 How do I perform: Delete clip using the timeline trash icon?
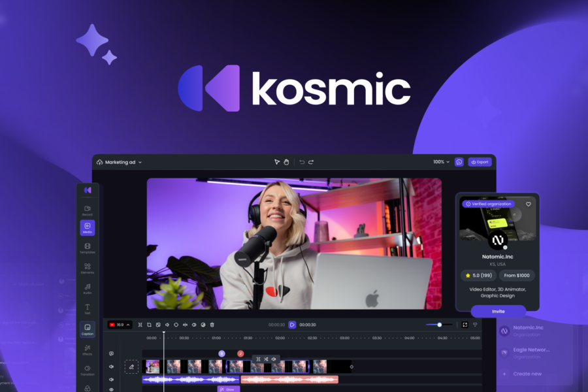(212, 325)
